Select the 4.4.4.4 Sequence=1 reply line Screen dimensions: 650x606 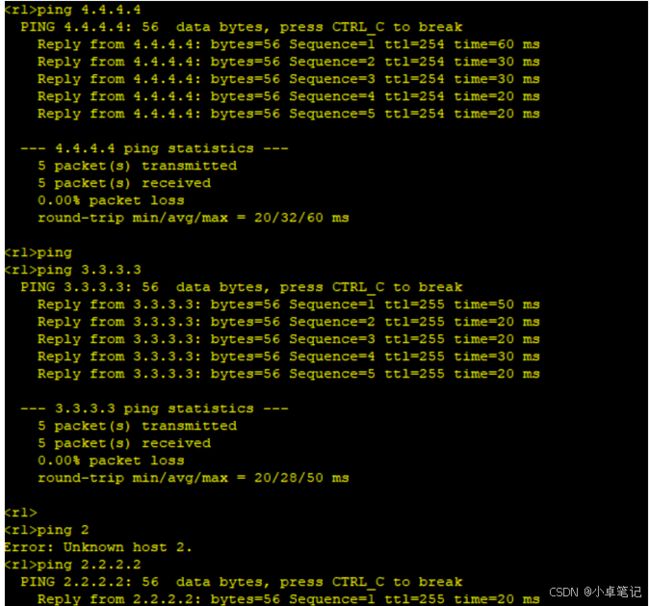(289, 44)
